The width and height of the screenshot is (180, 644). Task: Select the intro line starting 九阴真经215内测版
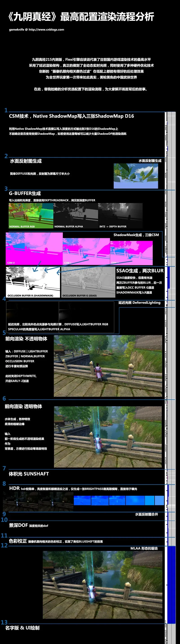pos(91,59)
